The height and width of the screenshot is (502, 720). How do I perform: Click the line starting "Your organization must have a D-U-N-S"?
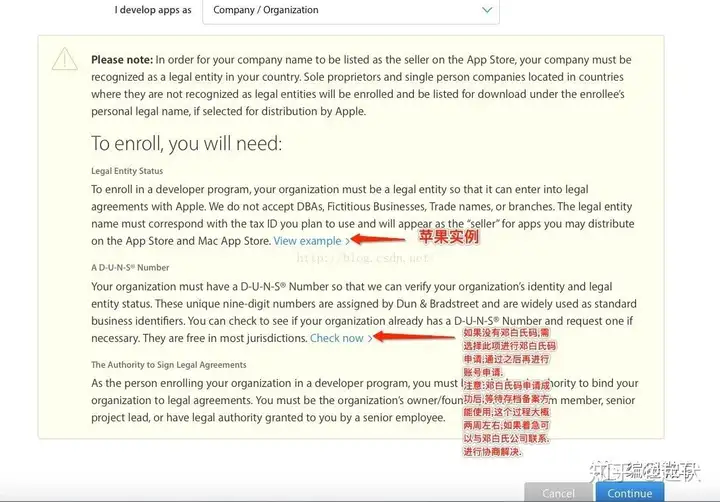pyautogui.click(x=351, y=287)
